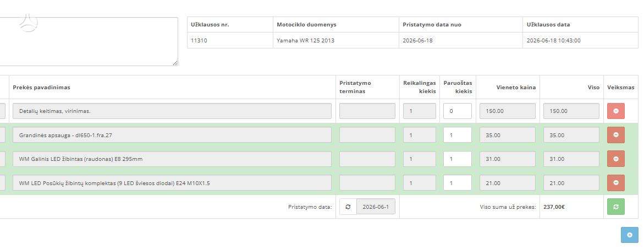Click the Veiksmas column header

coord(620,87)
